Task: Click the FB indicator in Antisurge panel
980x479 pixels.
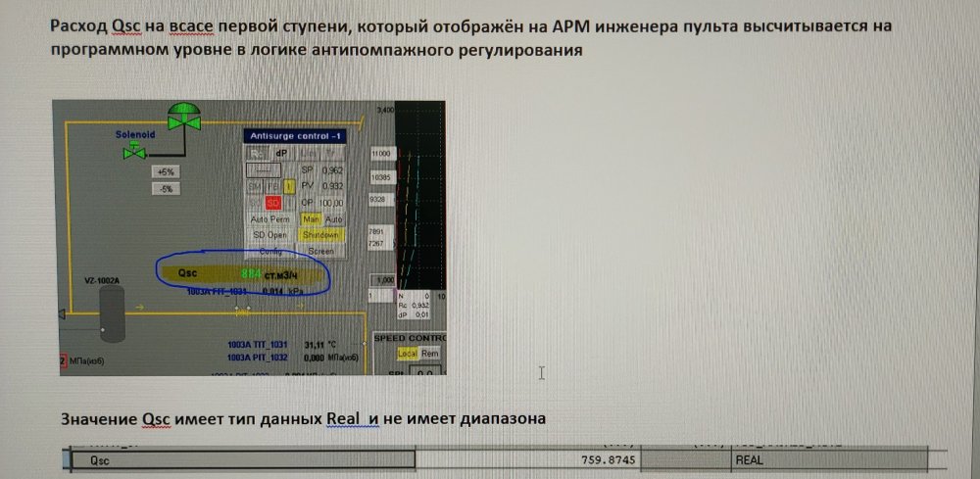Action: [273, 186]
